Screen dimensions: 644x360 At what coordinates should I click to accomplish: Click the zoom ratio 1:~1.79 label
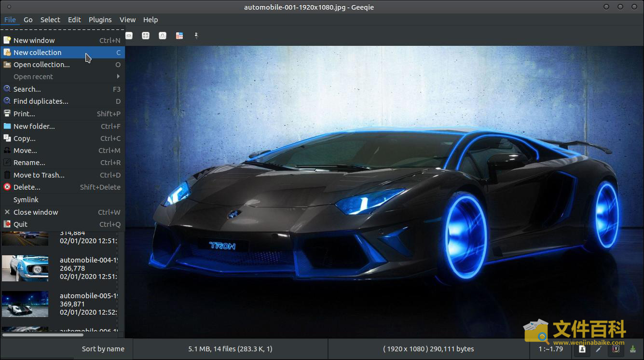550,349
